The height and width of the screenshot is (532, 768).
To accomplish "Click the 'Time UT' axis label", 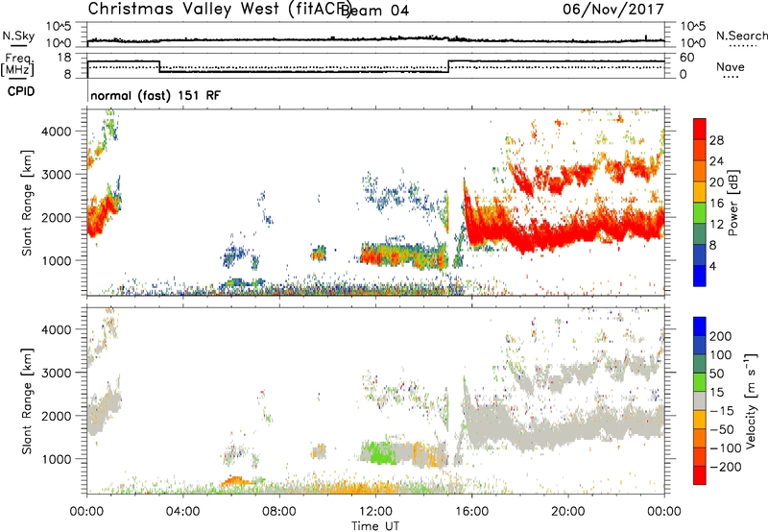I will point(375,526).
